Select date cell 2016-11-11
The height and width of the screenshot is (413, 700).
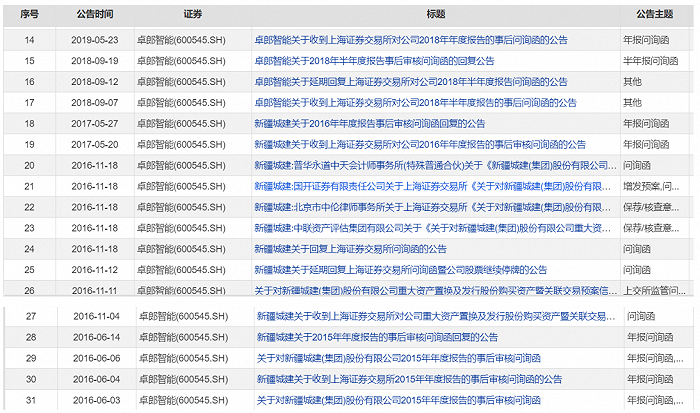95,291
